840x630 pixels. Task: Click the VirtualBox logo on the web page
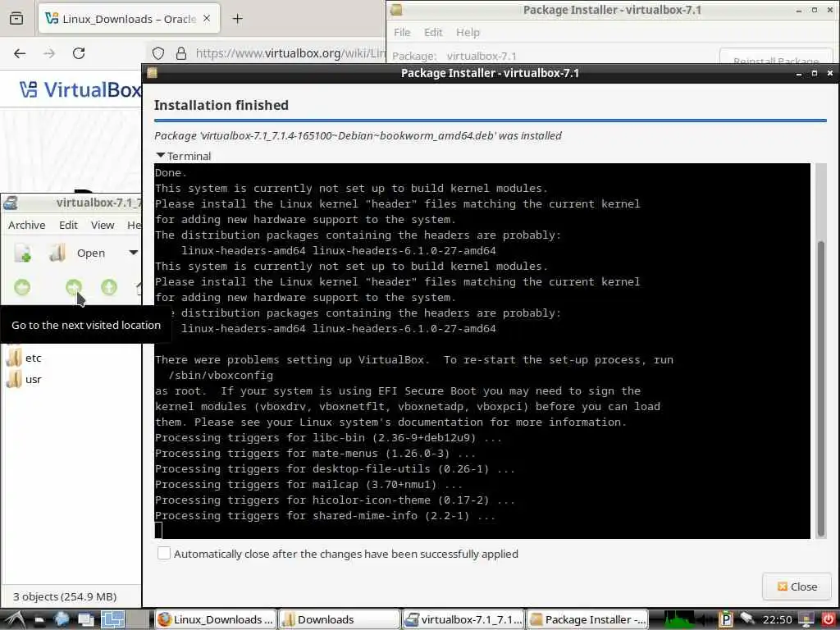point(80,89)
